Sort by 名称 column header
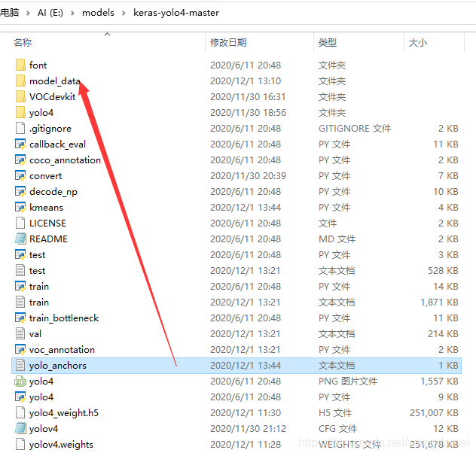Screen dimensions: 476x456 coord(23,42)
